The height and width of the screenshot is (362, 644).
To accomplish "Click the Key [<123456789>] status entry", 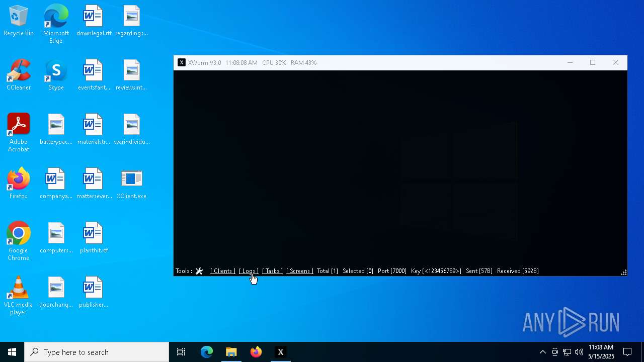I will coord(436,271).
